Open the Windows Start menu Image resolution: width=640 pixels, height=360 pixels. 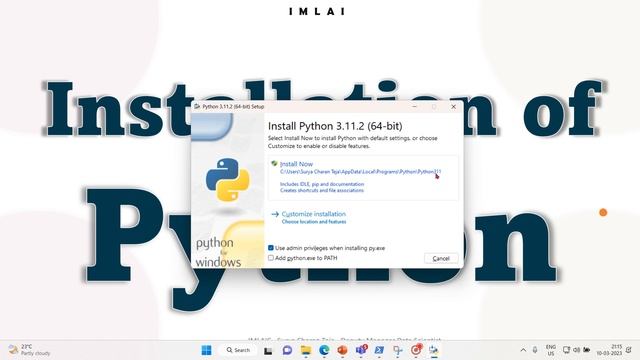point(207,350)
